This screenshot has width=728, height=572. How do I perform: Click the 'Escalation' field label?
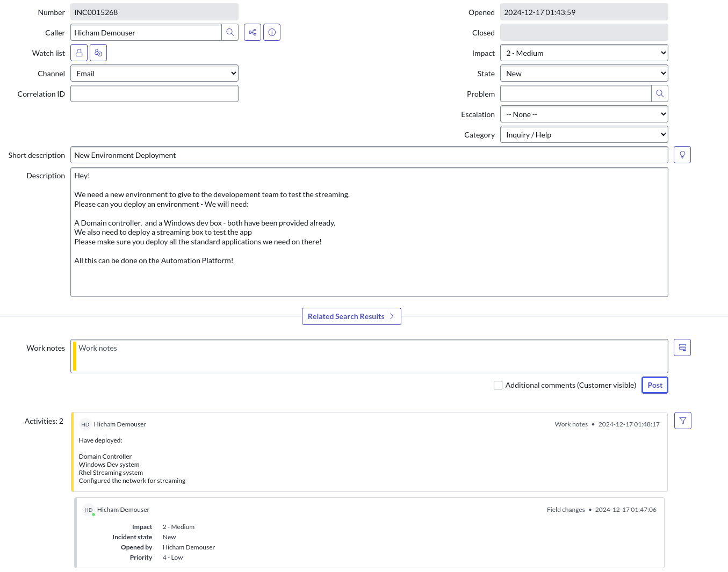click(x=478, y=114)
